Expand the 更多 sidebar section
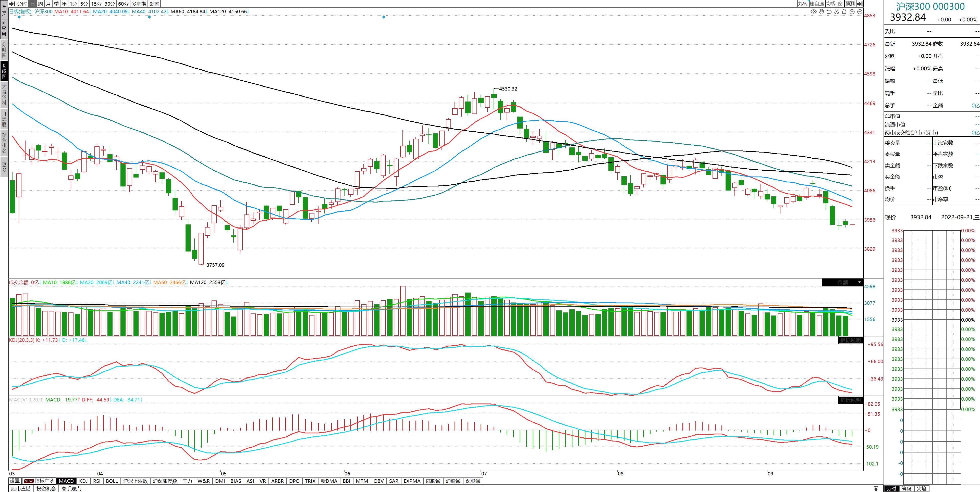 pos(4,167)
